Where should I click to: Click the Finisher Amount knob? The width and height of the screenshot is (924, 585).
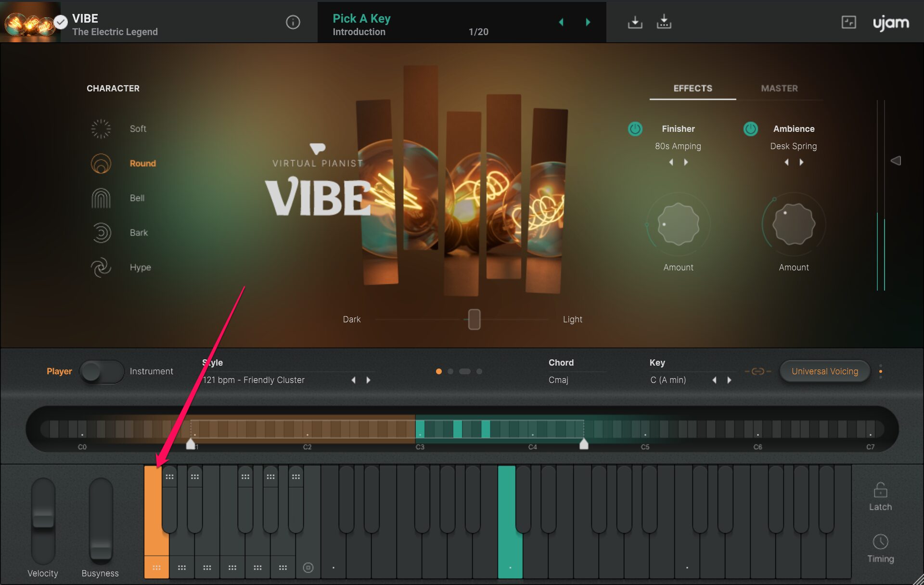click(x=678, y=224)
